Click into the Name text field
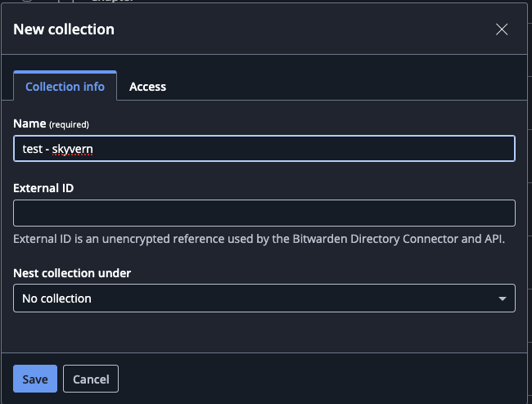The height and width of the screenshot is (404, 532). pyautogui.click(x=303, y=148)
